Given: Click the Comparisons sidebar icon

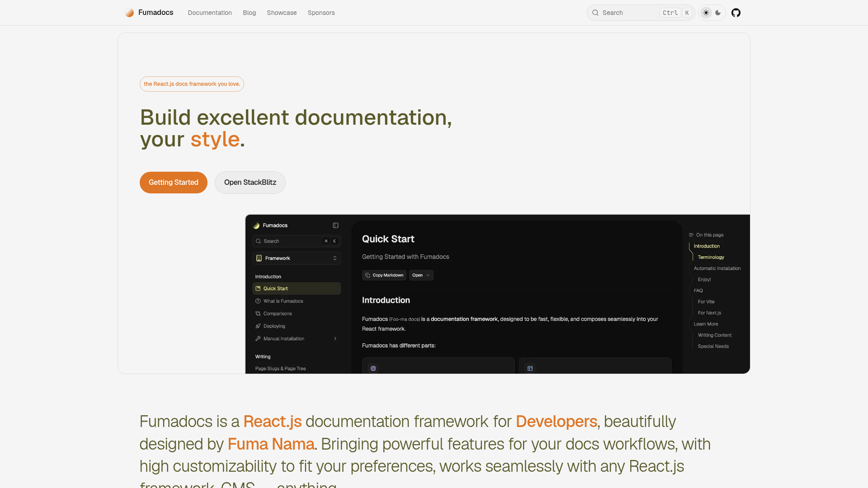Looking at the screenshot, I should tap(258, 314).
